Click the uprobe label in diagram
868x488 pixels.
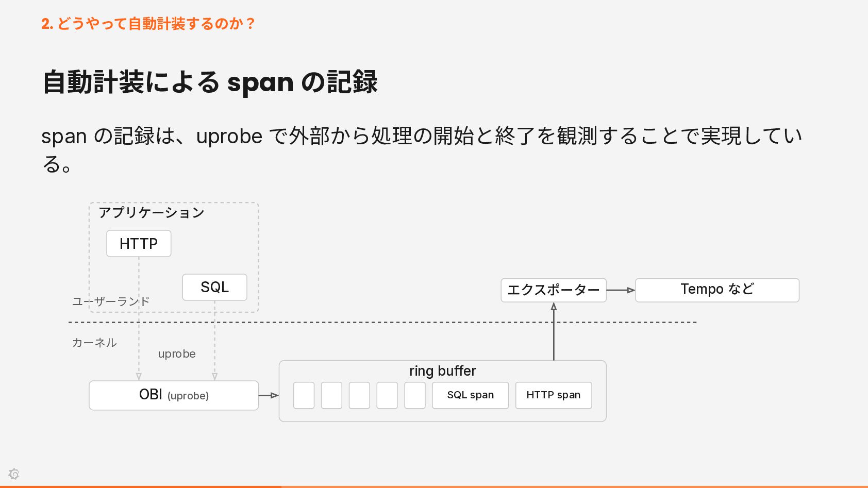(177, 354)
